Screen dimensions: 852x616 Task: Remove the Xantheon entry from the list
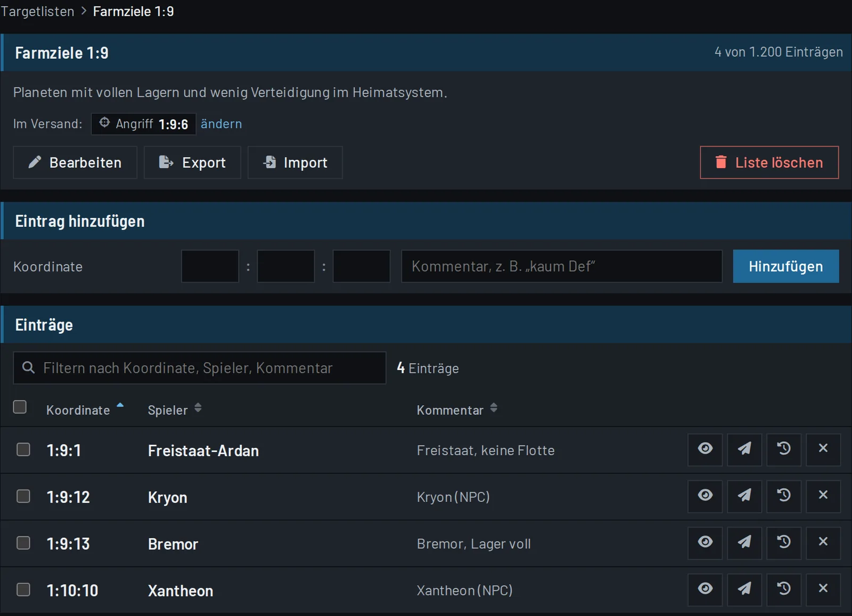coord(823,590)
